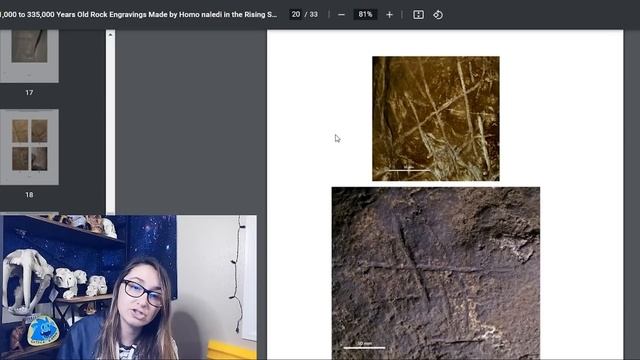
Task: Click the rotate counterclockwise icon
Action: 438,15
